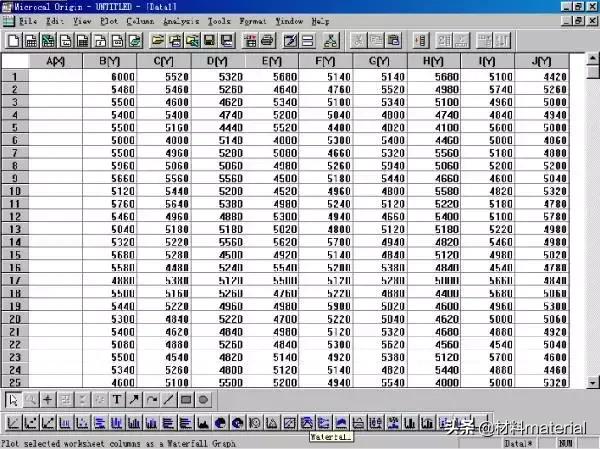Click the New Excel workbook icon
Screen dimensions: 600x449
tap(48, 41)
